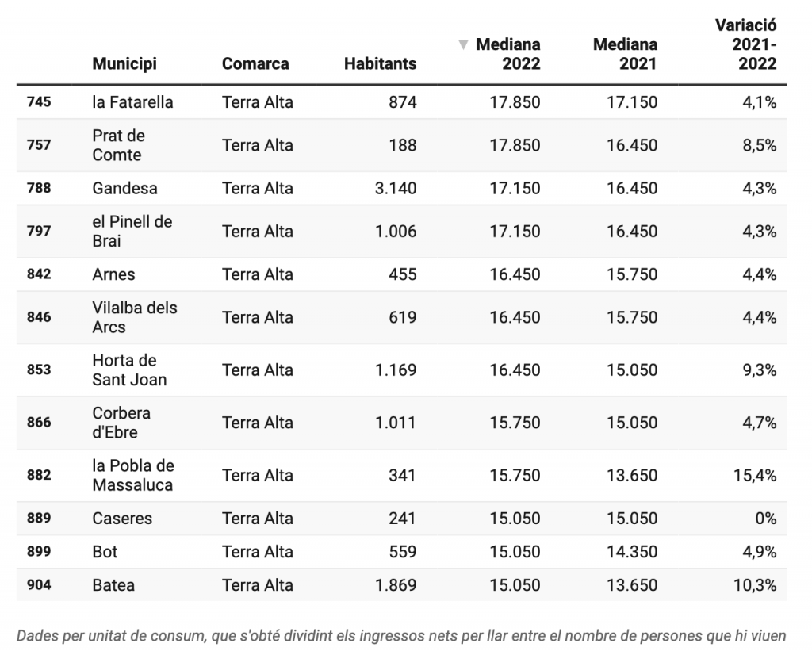This screenshot has height=651, width=812.
Task: Select the Arnes row
Action: pos(401,274)
